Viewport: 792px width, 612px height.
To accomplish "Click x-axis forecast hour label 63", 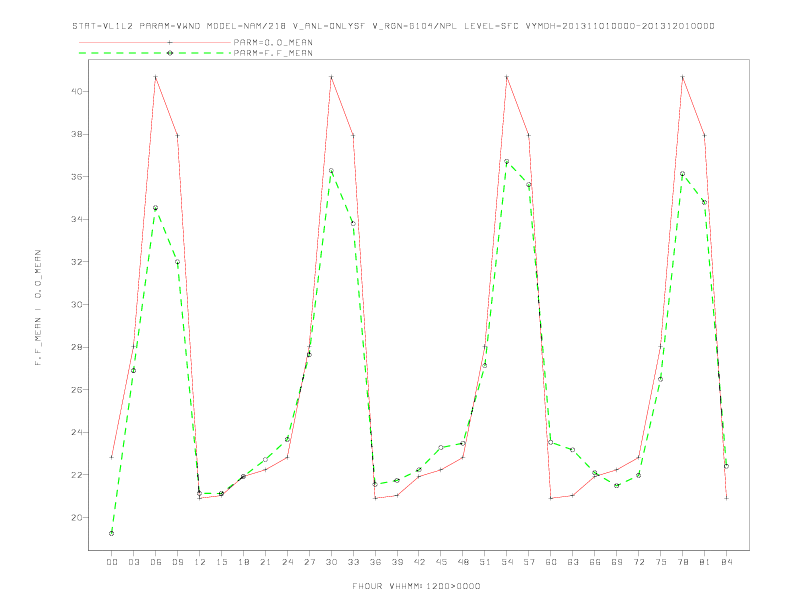I will click(x=573, y=562).
